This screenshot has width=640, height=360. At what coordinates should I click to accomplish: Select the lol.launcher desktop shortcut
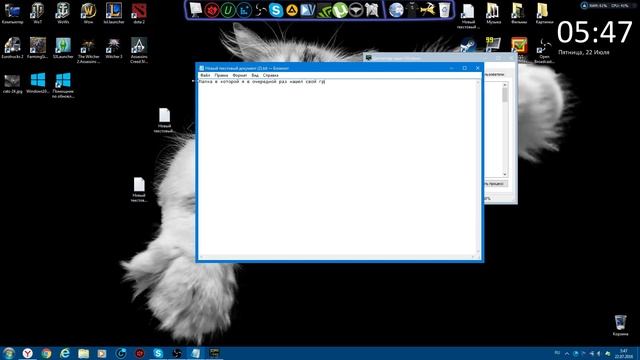pyautogui.click(x=113, y=13)
